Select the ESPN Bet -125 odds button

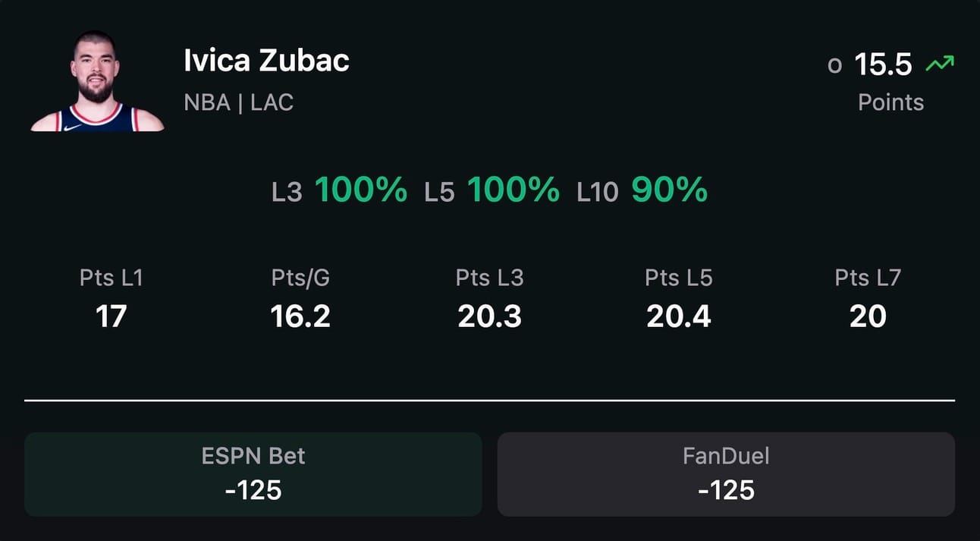click(x=253, y=474)
